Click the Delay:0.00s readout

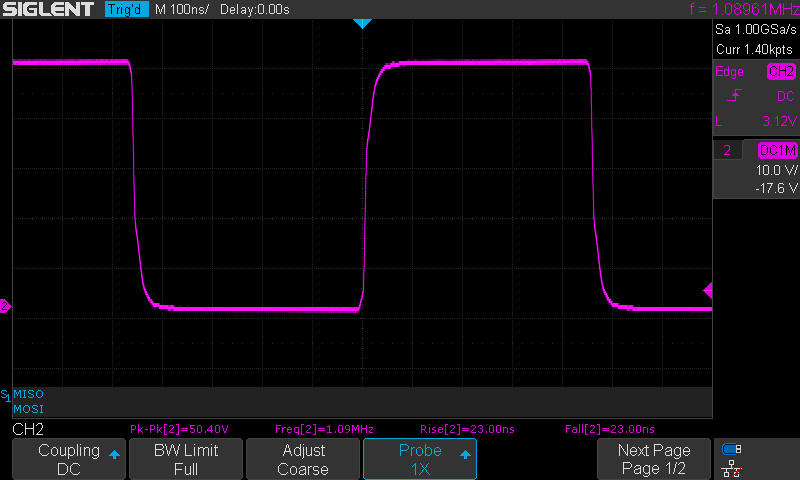click(255, 10)
